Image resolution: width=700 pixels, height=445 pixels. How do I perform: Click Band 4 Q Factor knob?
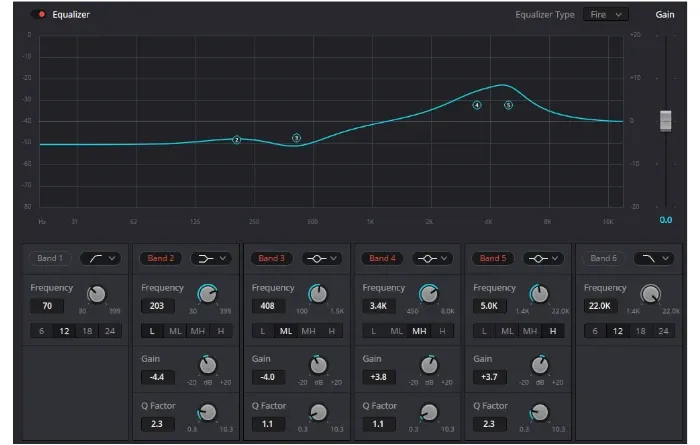click(x=429, y=412)
